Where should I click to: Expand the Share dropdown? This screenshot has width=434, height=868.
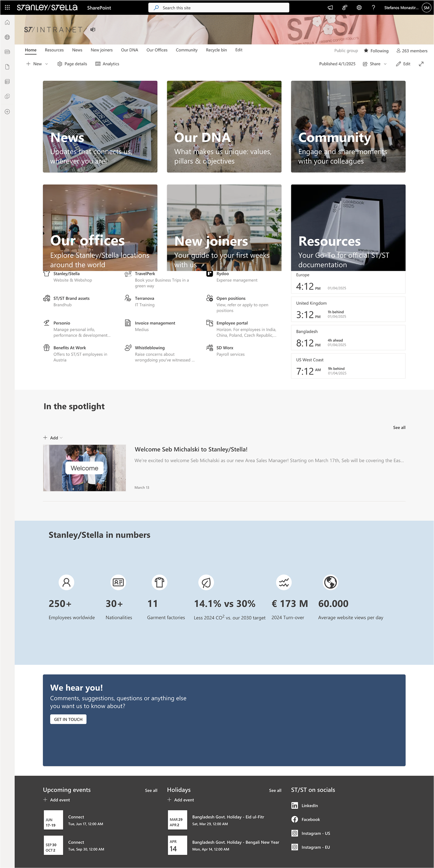[375, 64]
